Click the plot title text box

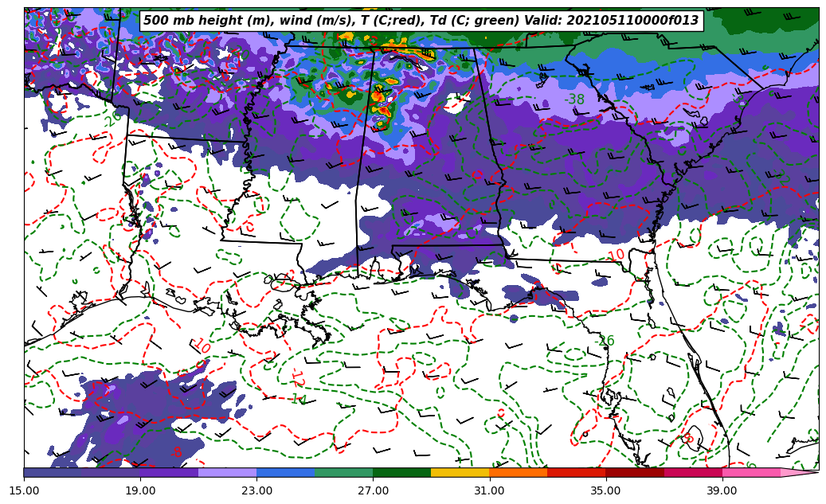(421, 21)
